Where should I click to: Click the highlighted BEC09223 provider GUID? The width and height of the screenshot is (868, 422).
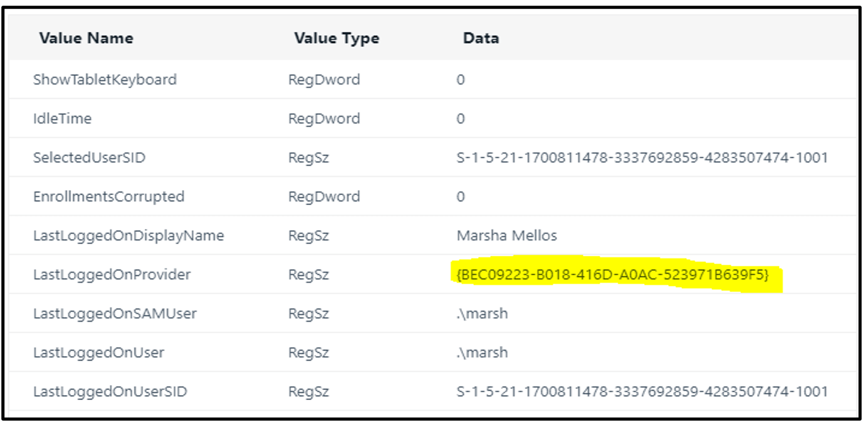click(613, 275)
